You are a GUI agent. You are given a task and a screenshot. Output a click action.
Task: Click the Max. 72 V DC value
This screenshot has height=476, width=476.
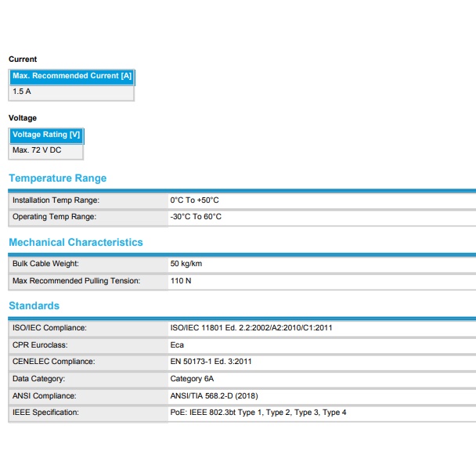(x=37, y=150)
